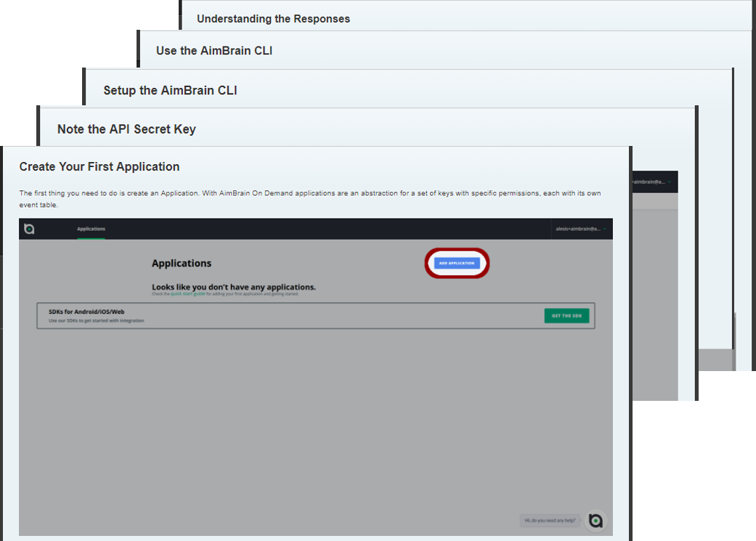Click the 'Use our SDKs to get started' subtitle

(x=97, y=321)
